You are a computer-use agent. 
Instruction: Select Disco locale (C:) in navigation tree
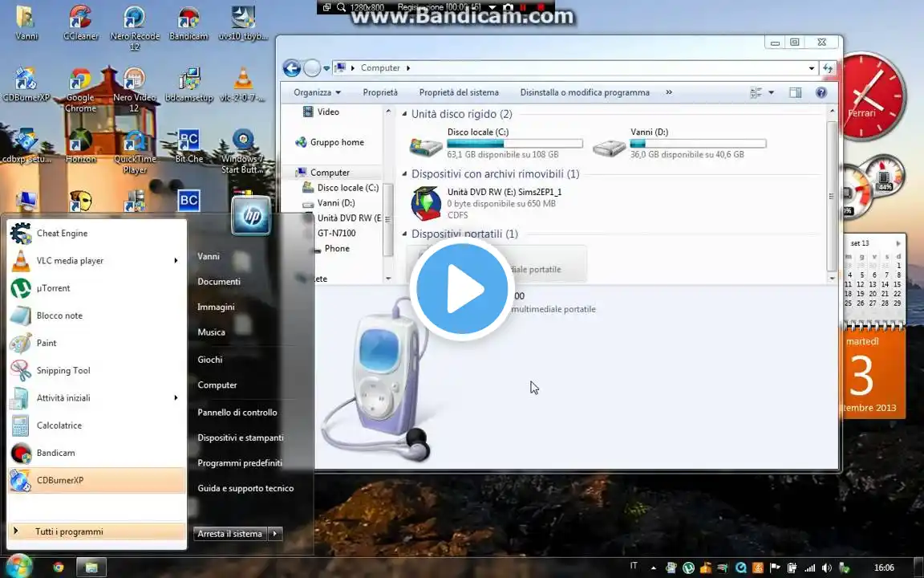(347, 188)
